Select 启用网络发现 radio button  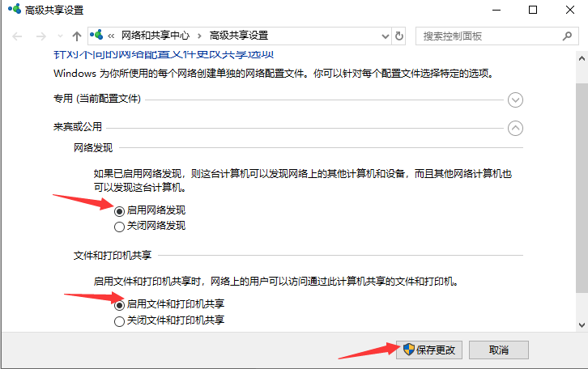[120, 210]
